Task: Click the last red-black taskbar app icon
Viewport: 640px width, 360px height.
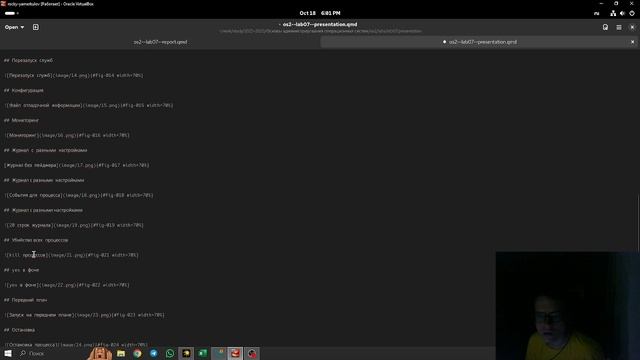Action: [252, 353]
